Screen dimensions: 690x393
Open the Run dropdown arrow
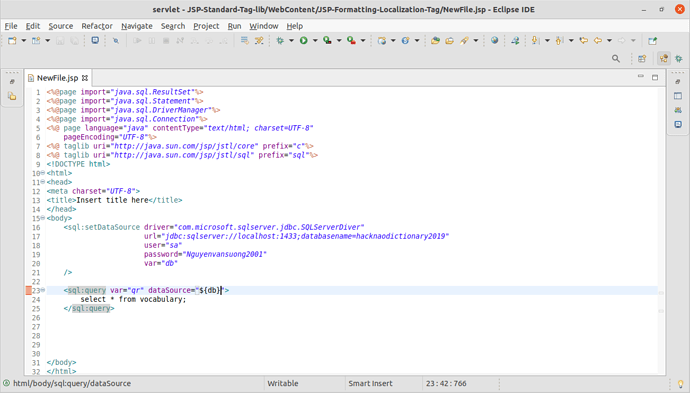tap(315, 40)
